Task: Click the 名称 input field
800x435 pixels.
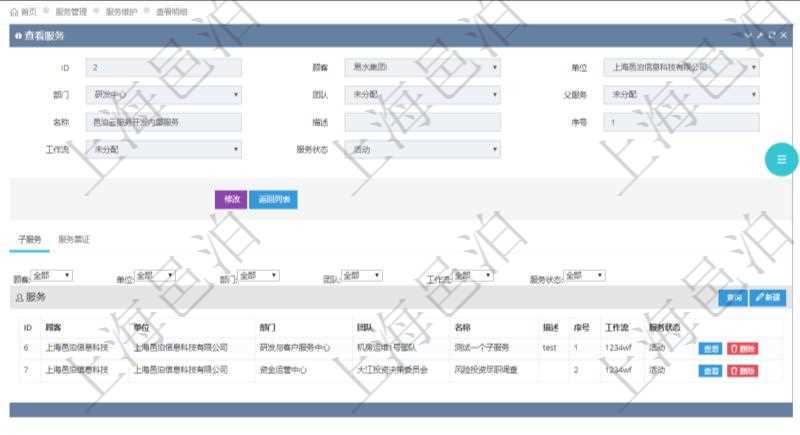Action: click(x=164, y=122)
